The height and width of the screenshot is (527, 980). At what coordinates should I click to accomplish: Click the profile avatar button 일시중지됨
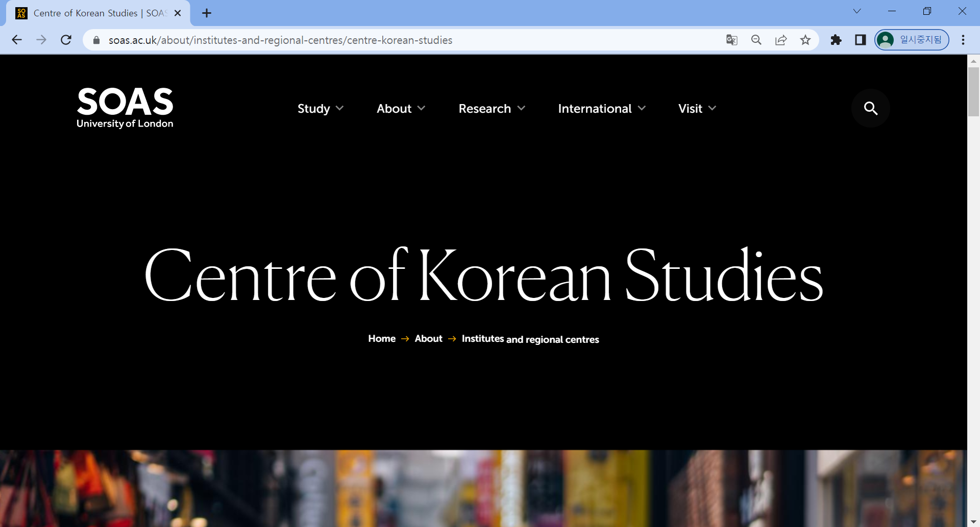(x=912, y=40)
